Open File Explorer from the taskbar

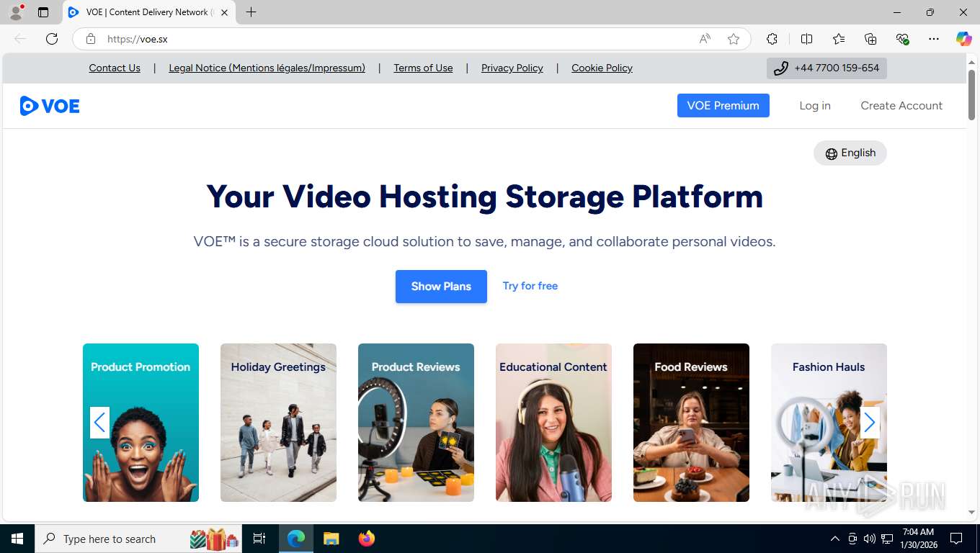[331, 539]
